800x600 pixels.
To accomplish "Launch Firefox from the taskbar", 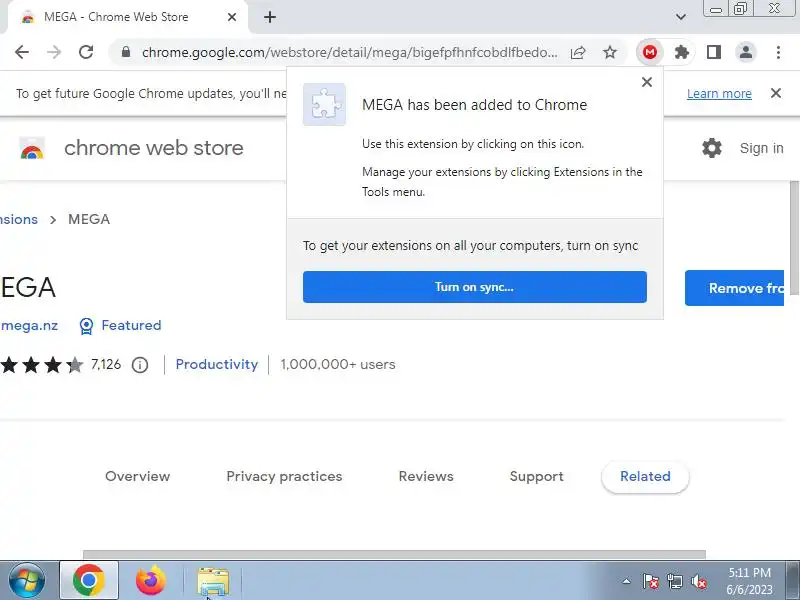I will pyautogui.click(x=151, y=581).
